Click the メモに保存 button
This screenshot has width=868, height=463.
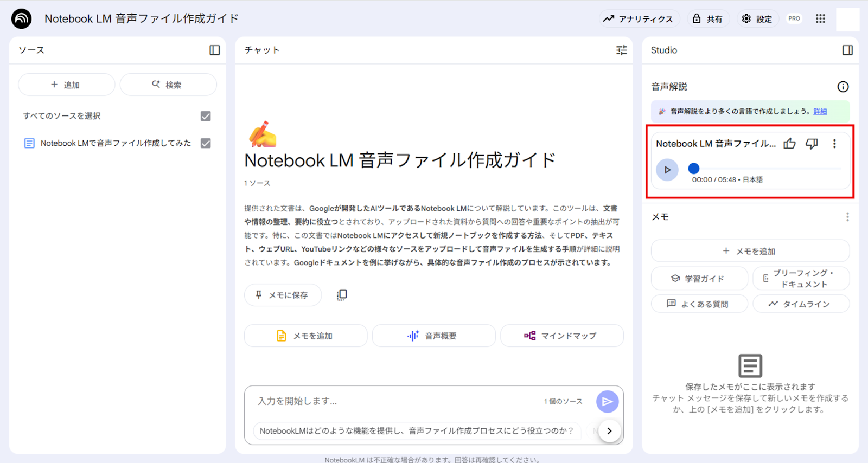(x=283, y=295)
